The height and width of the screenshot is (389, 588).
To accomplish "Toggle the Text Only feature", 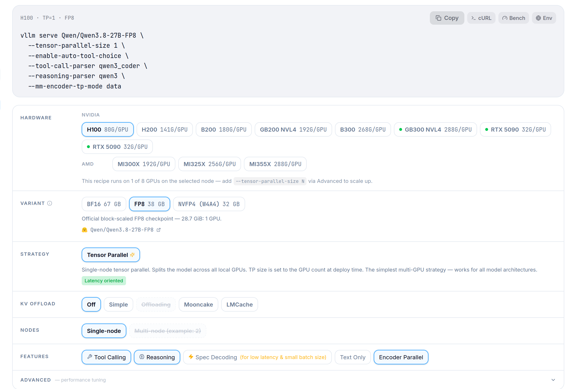I will pos(353,357).
